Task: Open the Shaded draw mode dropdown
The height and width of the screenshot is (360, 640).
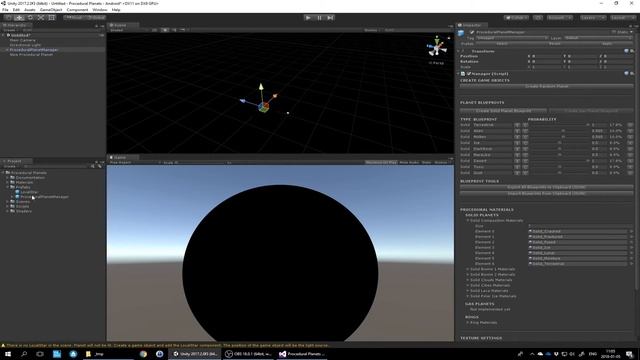Action: [x=129, y=30]
